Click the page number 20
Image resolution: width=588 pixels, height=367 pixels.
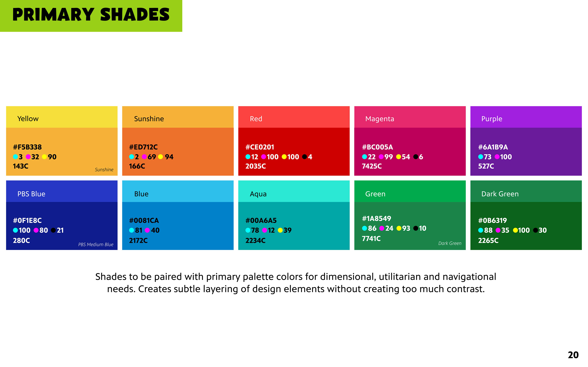pos(573,355)
